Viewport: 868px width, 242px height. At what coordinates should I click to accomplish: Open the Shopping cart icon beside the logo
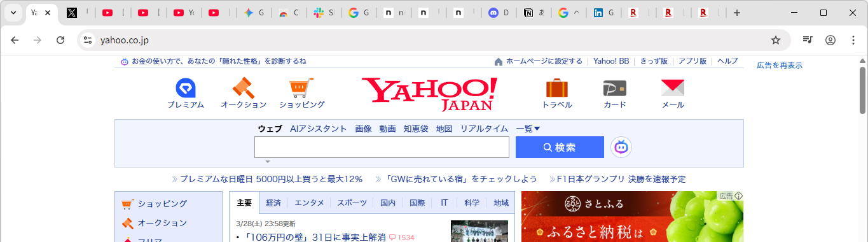click(x=301, y=88)
